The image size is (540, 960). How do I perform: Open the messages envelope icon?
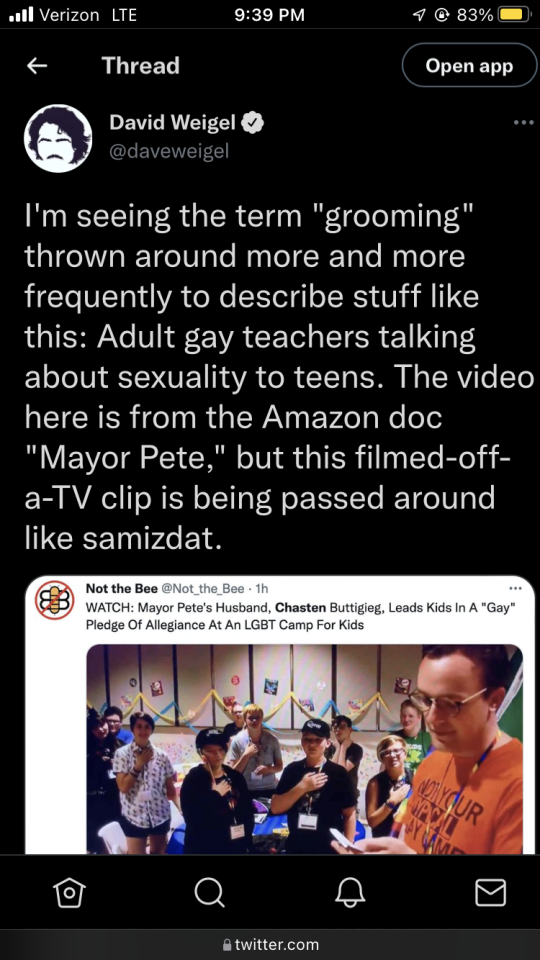490,892
